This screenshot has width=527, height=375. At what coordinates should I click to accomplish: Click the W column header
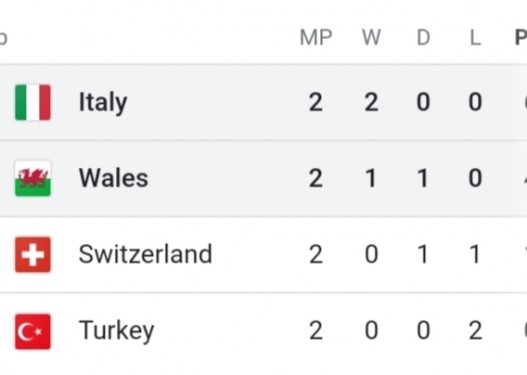coord(371,37)
